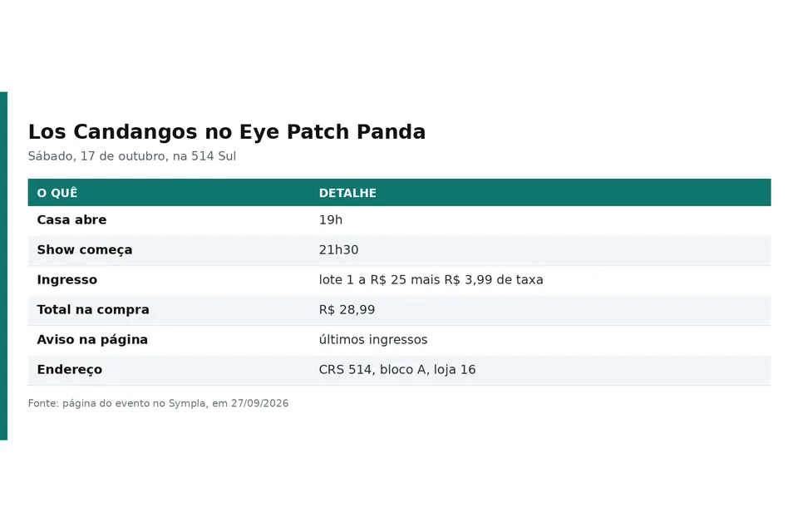The width and height of the screenshot is (798, 532).
Task: Click the title Los Candangos no Eye Patch Panda
Action: click(226, 132)
